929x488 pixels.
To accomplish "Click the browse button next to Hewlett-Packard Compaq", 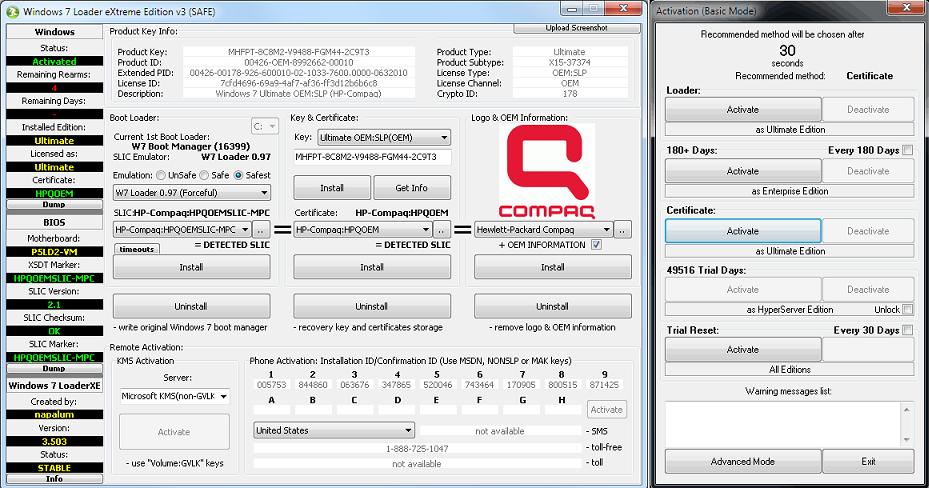I will [623, 229].
